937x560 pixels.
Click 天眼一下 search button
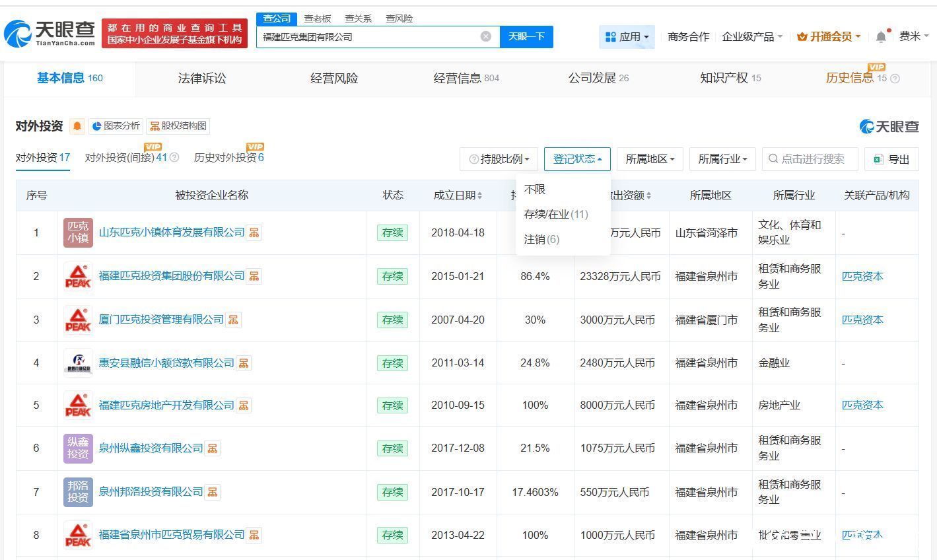click(x=526, y=36)
